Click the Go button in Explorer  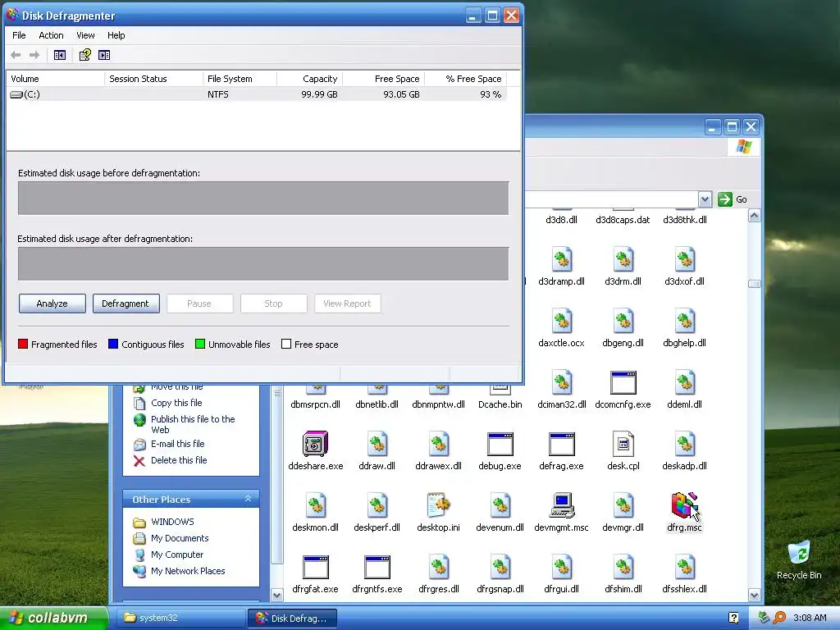(733, 199)
